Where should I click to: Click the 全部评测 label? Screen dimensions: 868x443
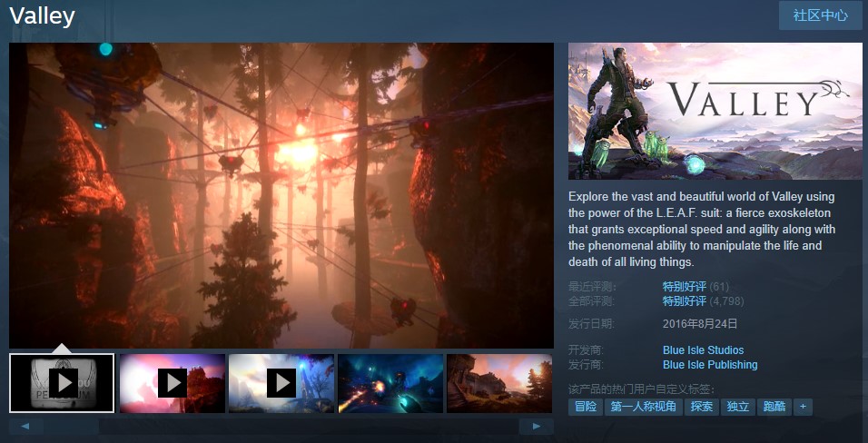tap(592, 301)
